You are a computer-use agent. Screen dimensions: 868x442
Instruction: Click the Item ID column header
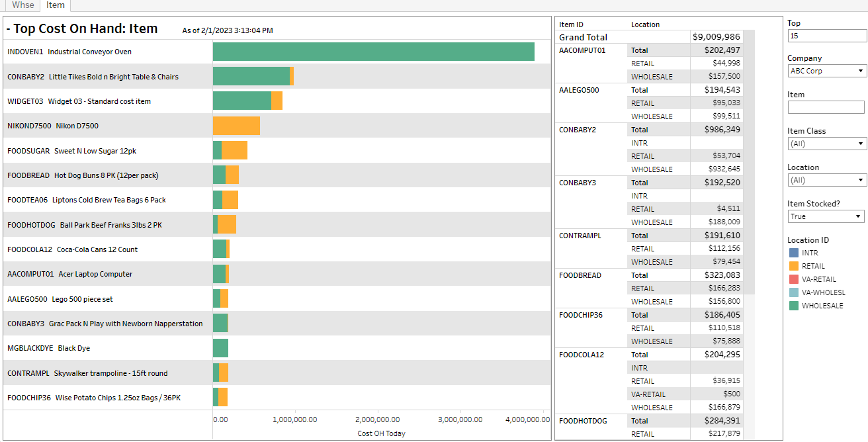point(572,24)
